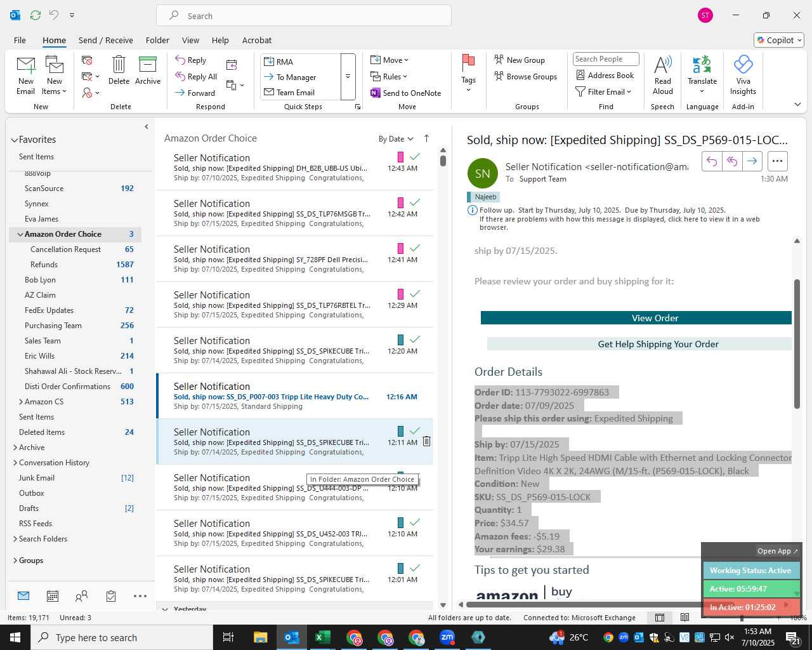
Task: Open the View tab
Action: coord(190,40)
